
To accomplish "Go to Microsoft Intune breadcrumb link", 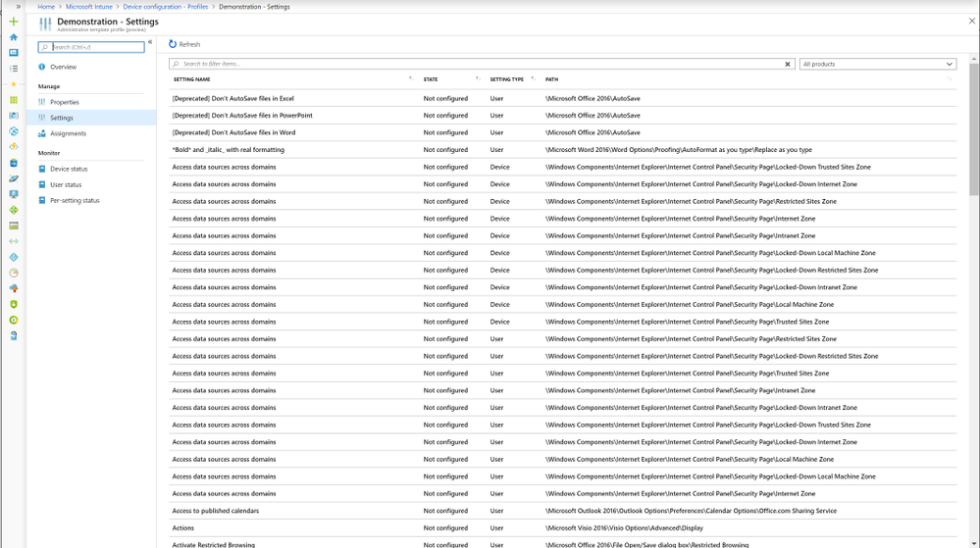I will [x=88, y=7].
